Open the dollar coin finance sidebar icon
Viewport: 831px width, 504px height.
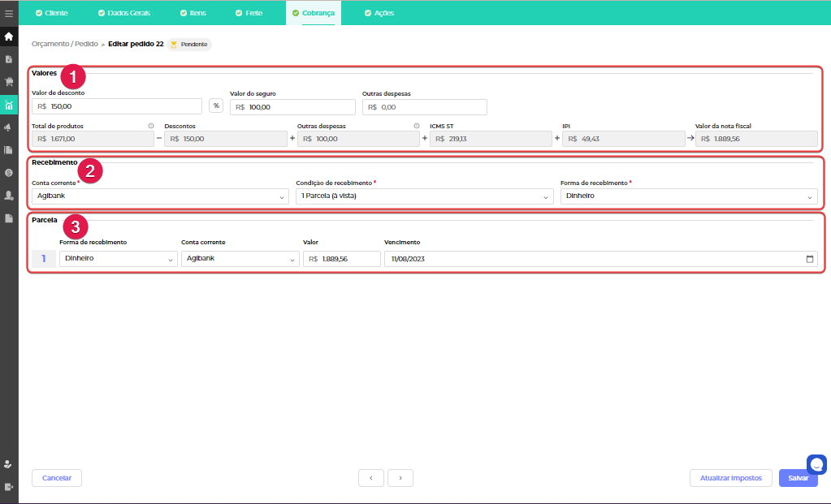click(x=9, y=172)
